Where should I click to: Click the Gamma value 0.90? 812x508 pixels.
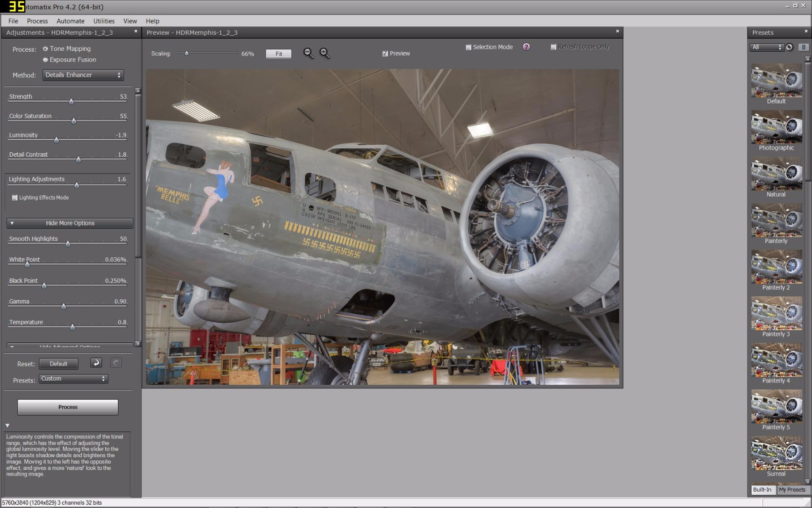pyautogui.click(x=120, y=302)
